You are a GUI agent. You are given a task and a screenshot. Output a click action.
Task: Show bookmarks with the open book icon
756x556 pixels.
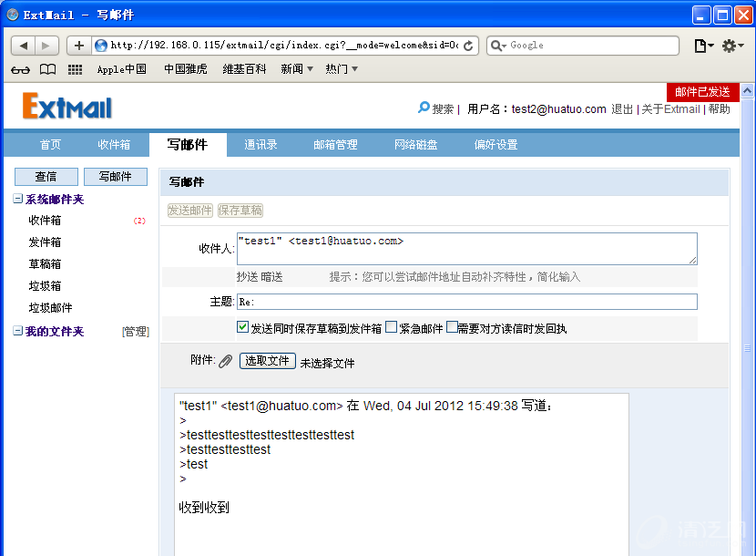(47, 69)
